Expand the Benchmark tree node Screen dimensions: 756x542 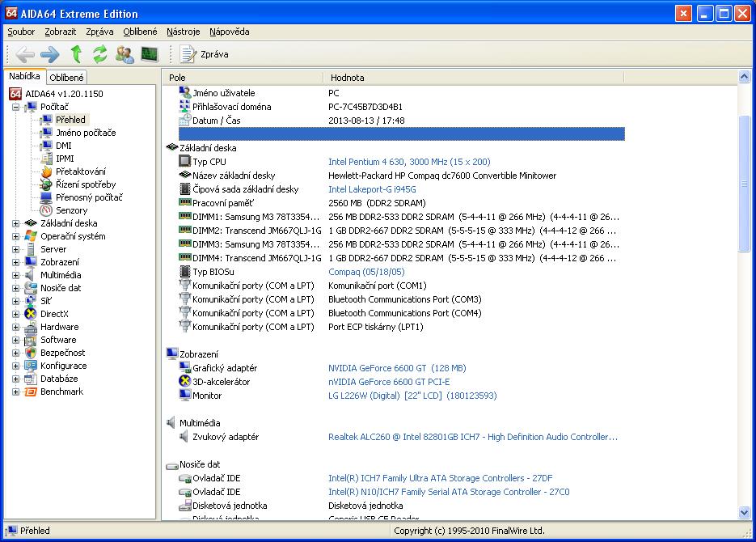[x=16, y=392]
